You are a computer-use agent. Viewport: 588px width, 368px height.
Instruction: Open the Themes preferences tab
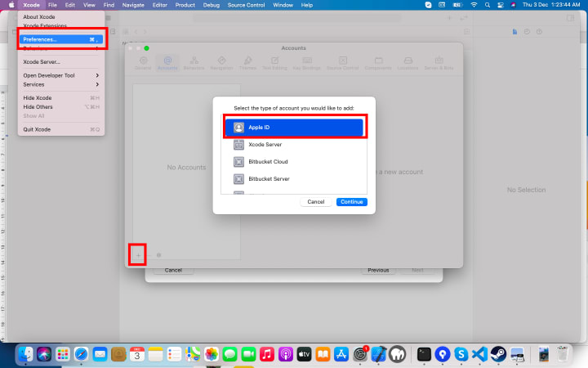click(x=247, y=63)
